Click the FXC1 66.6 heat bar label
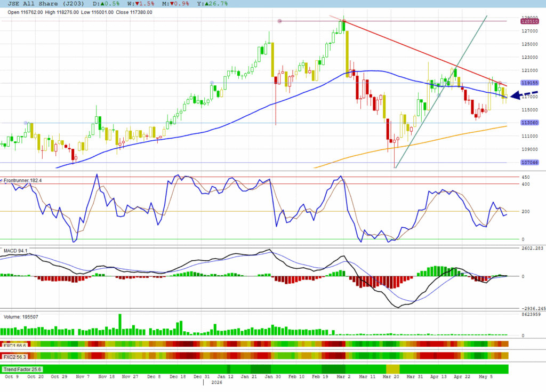The image size is (546, 392). [14, 345]
